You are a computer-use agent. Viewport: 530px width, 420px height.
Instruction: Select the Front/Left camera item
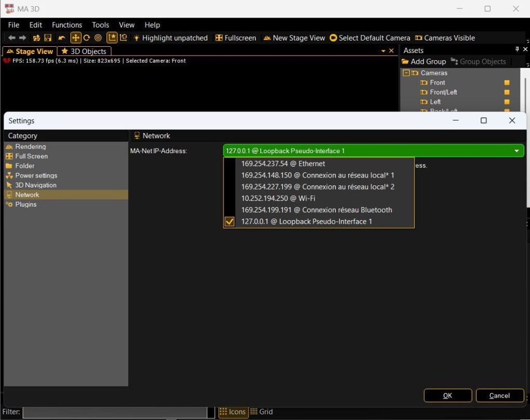tap(439, 92)
